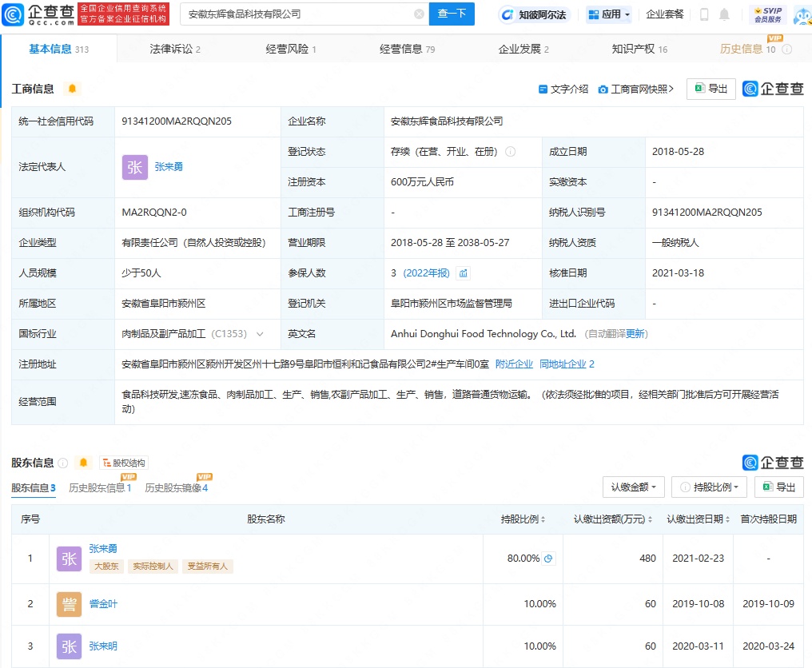812x668 pixels.
Task: Open the 认缴金额 filter dropdown
Action: tap(634, 487)
